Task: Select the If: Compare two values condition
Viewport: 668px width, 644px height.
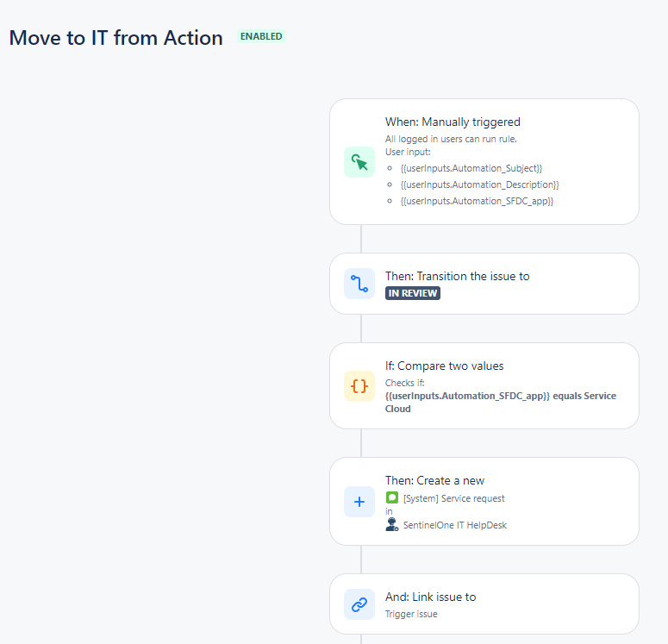Action: pyautogui.click(x=484, y=386)
